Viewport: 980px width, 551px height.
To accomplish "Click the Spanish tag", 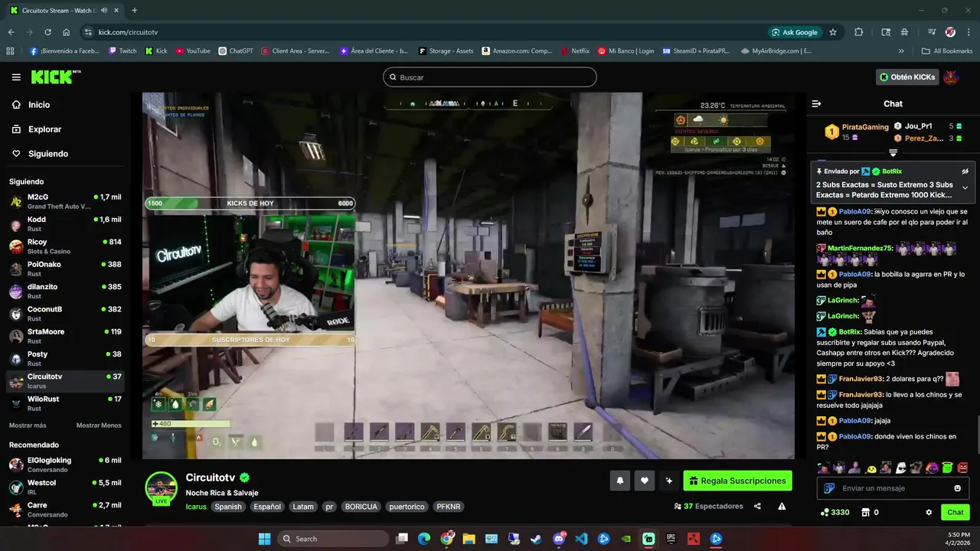I will coord(228,507).
